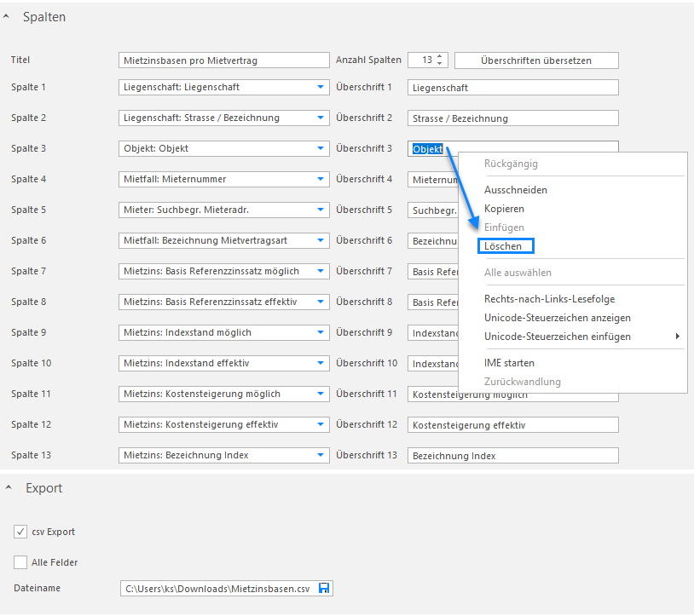
Task: Click the Überschrift 13 Bezeichnung Index field
Action: pos(513,456)
